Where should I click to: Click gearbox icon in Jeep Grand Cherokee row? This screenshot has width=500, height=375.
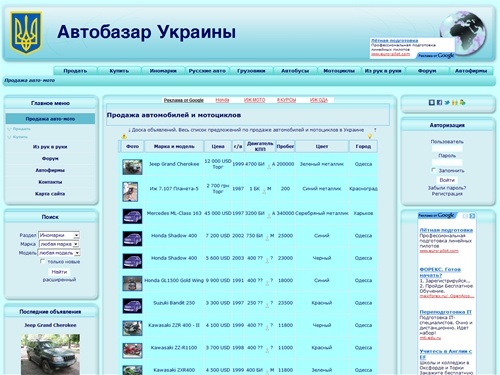[269, 167]
